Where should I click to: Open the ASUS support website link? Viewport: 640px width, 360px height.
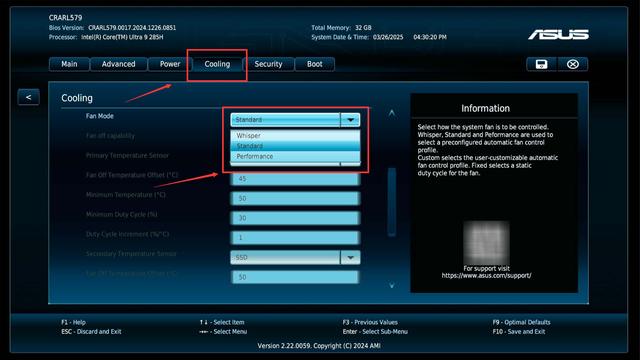[x=486, y=276]
